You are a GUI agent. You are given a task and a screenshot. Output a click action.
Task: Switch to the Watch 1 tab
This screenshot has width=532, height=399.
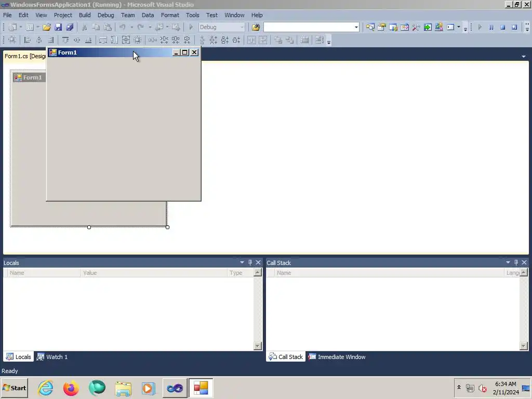pos(52,357)
